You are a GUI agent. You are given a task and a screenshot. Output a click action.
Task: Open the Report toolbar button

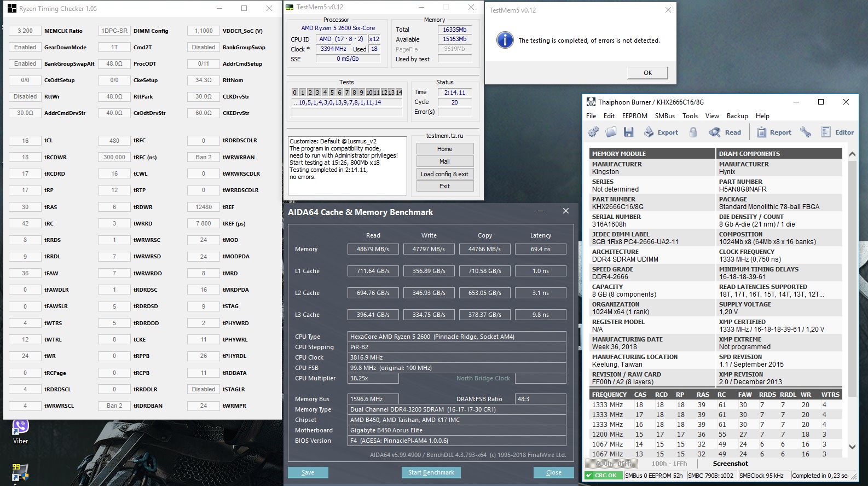[774, 132]
